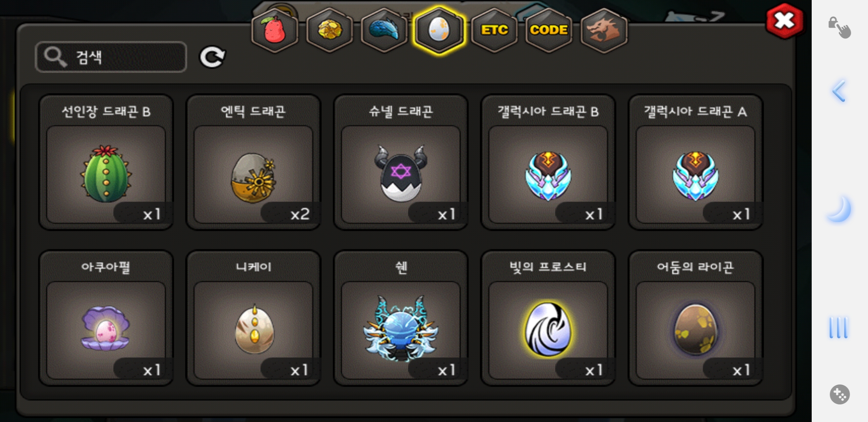Toggle night mode with the moon icon
868x422 pixels.
(x=839, y=209)
